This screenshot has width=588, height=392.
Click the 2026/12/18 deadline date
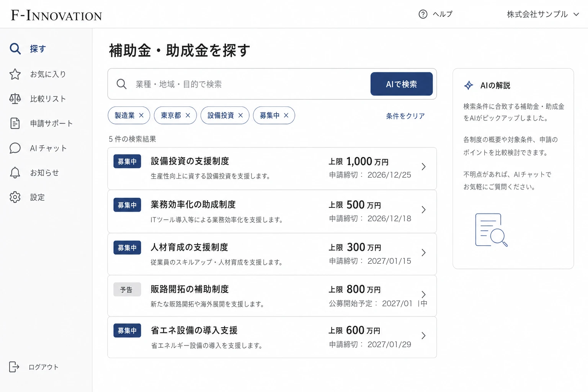coord(389,218)
